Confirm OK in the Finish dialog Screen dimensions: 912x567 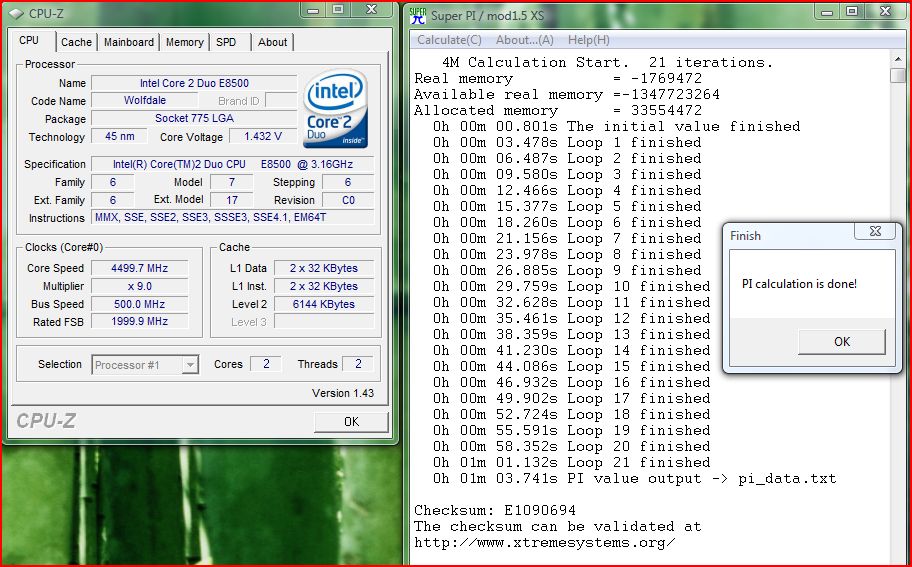(x=842, y=341)
